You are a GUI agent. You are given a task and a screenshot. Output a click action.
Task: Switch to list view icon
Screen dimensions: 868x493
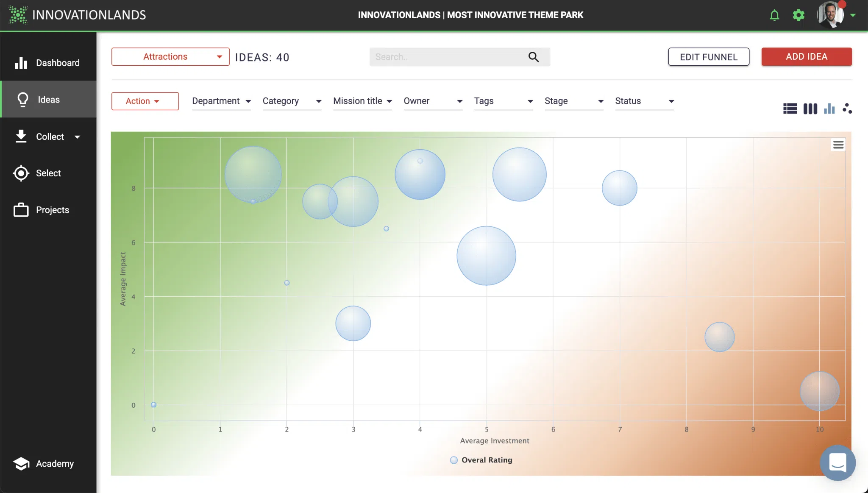point(790,109)
